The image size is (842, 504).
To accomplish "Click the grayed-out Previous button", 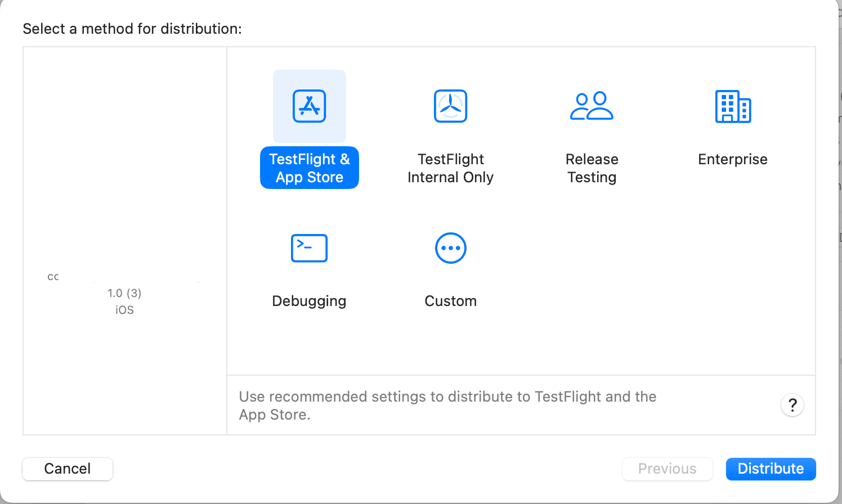I will coord(667,469).
